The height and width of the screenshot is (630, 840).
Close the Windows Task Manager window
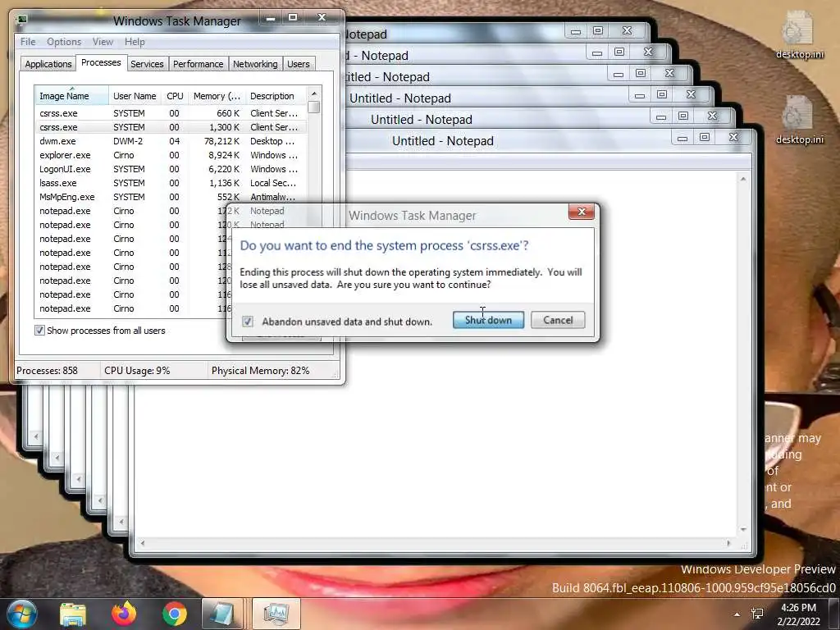[x=322, y=18]
